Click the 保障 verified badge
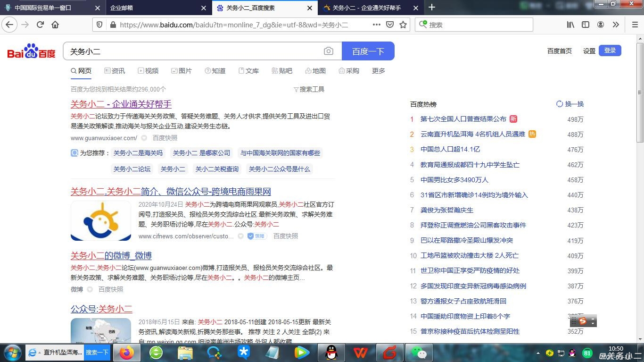 click(x=256, y=236)
